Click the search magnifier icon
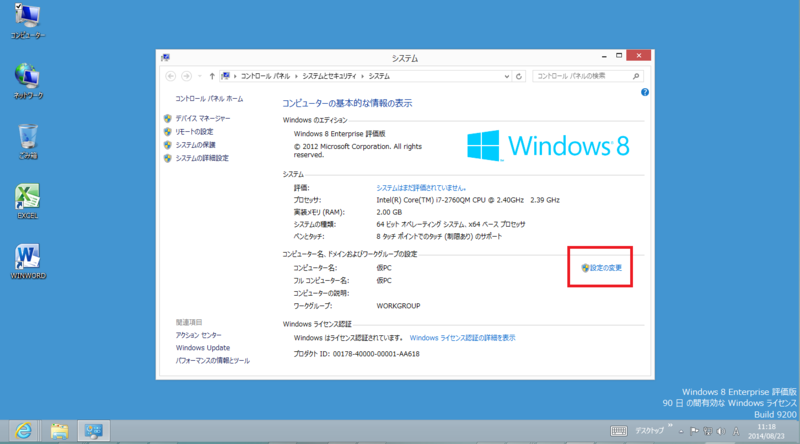Screen dimensions: 800x444 coord(636,76)
